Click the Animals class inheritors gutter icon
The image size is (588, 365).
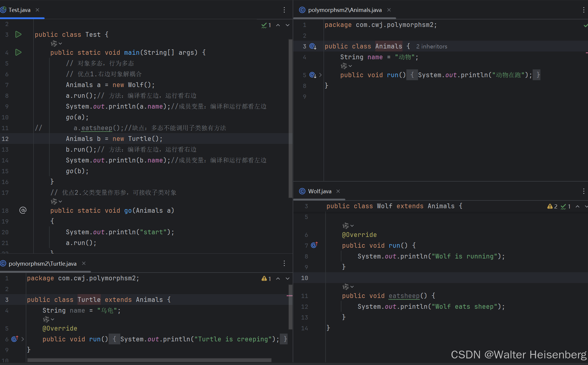[313, 46]
